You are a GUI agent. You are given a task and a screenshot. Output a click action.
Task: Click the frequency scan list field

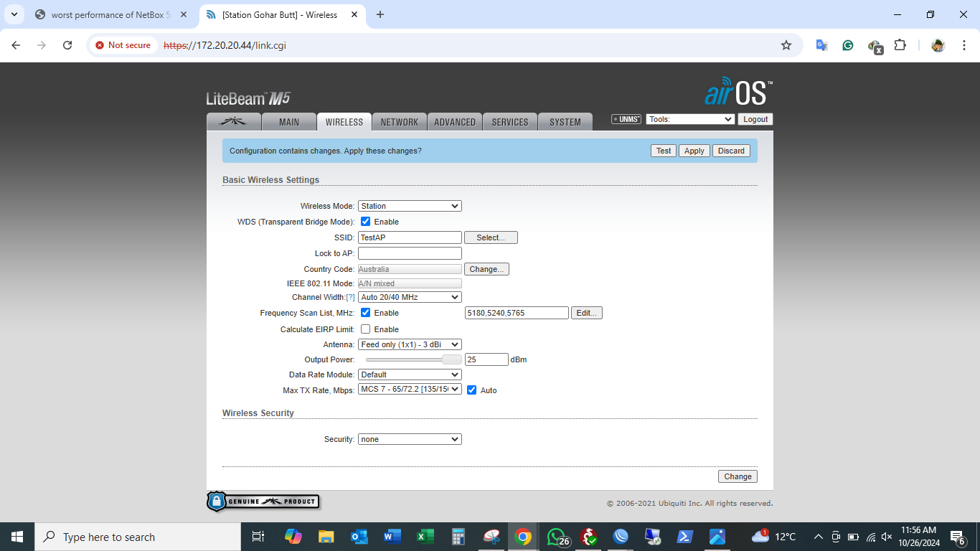pyautogui.click(x=517, y=313)
